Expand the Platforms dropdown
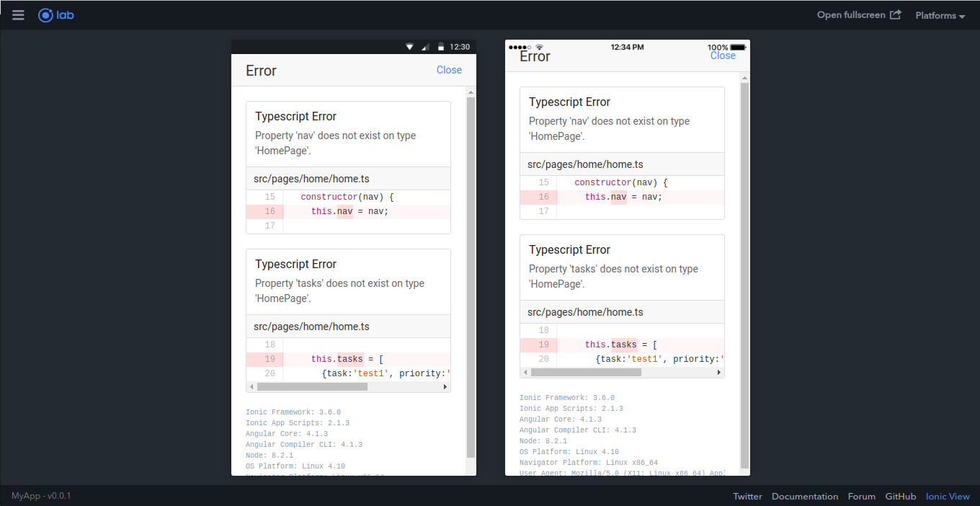 (940, 15)
